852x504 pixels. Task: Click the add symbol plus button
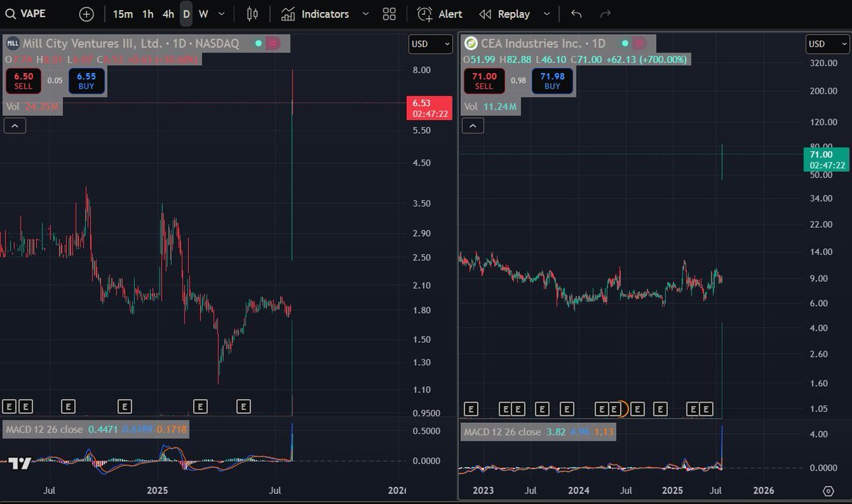pyautogui.click(x=86, y=14)
